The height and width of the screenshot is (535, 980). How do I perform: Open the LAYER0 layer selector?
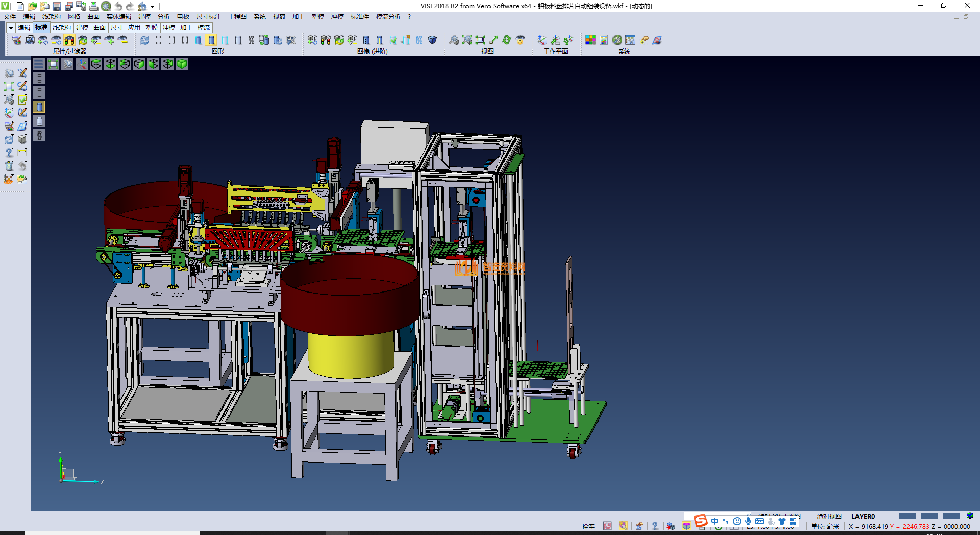863,516
